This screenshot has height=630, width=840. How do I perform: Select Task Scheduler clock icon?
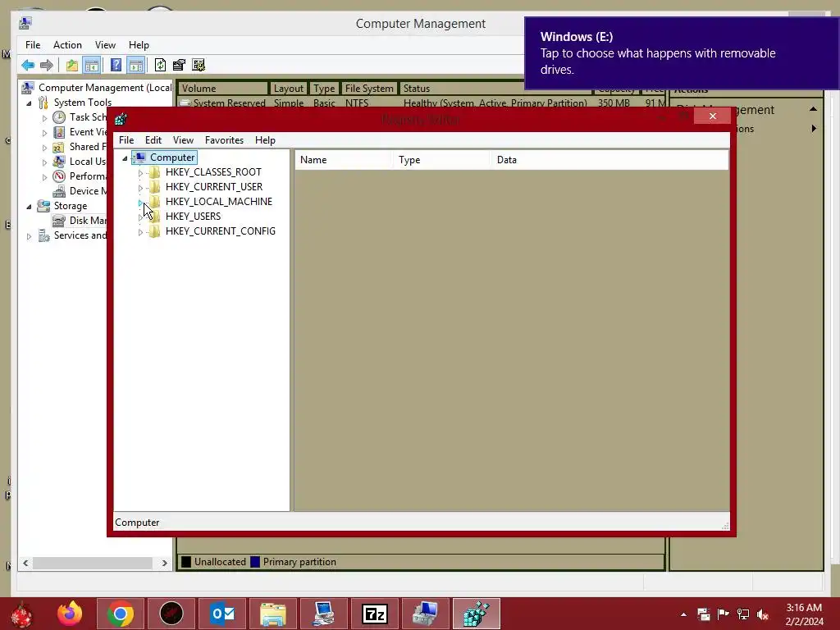(x=59, y=117)
